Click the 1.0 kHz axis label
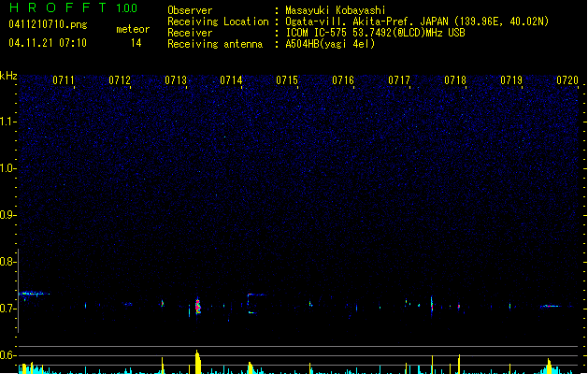588x374 pixels. 7,168
